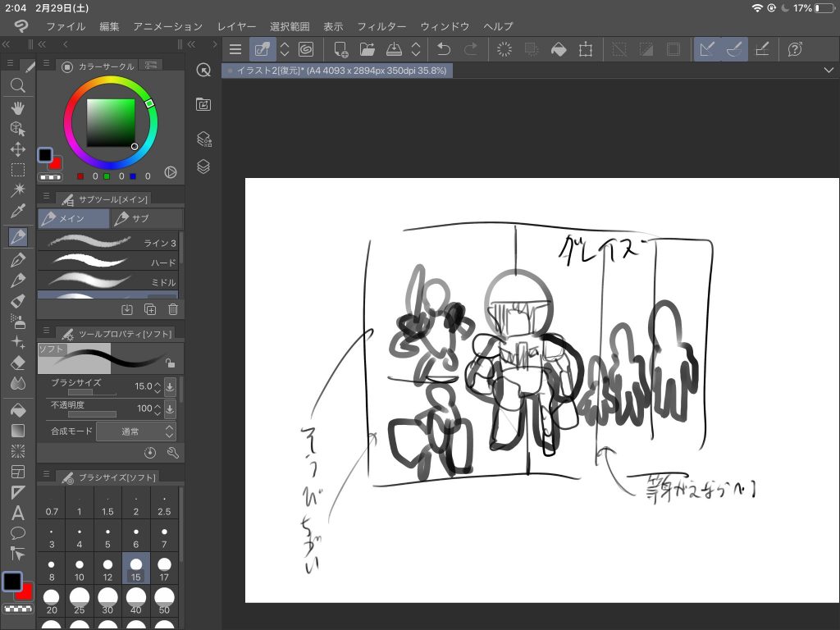Expand the canvas tab list chevron

pyautogui.click(x=829, y=71)
